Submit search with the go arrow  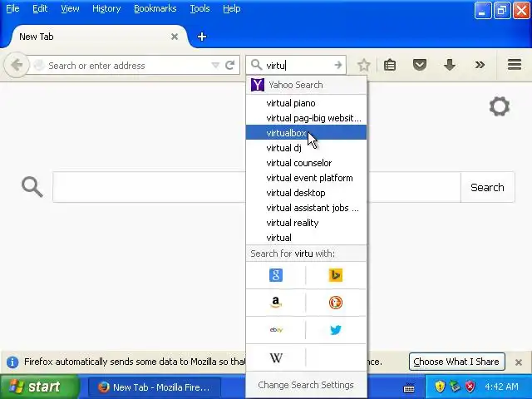338,65
